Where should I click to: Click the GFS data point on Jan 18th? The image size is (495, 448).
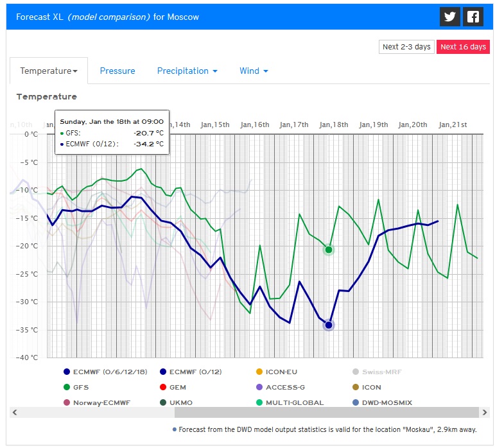click(329, 250)
